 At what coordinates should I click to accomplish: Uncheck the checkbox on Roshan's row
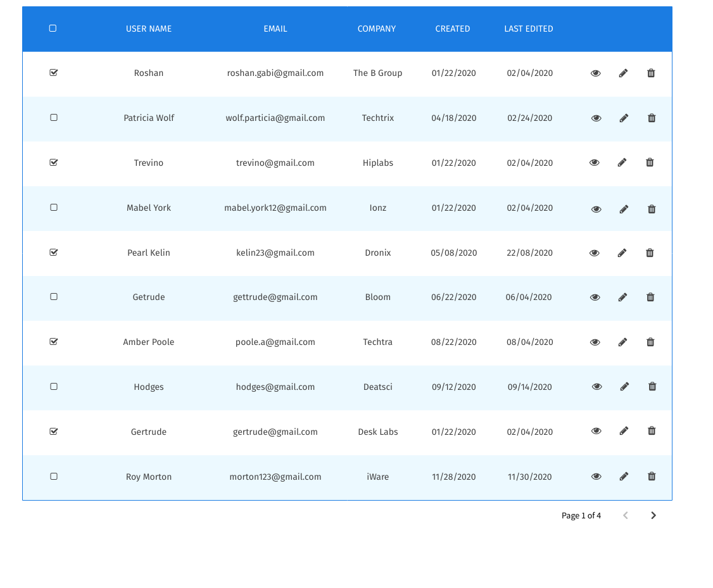pyautogui.click(x=53, y=72)
